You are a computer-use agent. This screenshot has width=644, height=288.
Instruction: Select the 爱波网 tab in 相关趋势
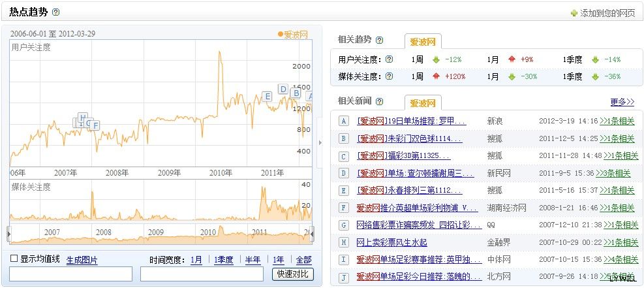pyautogui.click(x=422, y=42)
